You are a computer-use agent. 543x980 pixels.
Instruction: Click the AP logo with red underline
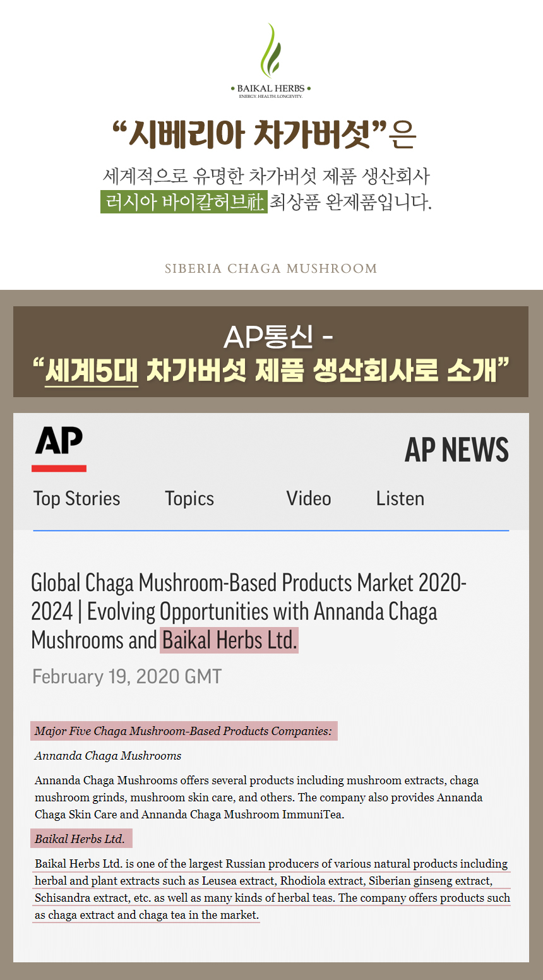point(59,448)
